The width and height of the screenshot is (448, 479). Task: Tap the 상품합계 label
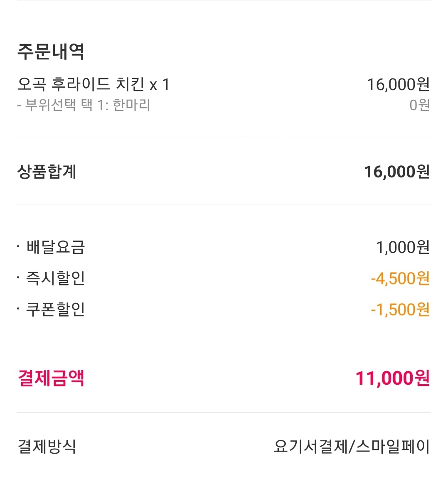click(x=47, y=172)
